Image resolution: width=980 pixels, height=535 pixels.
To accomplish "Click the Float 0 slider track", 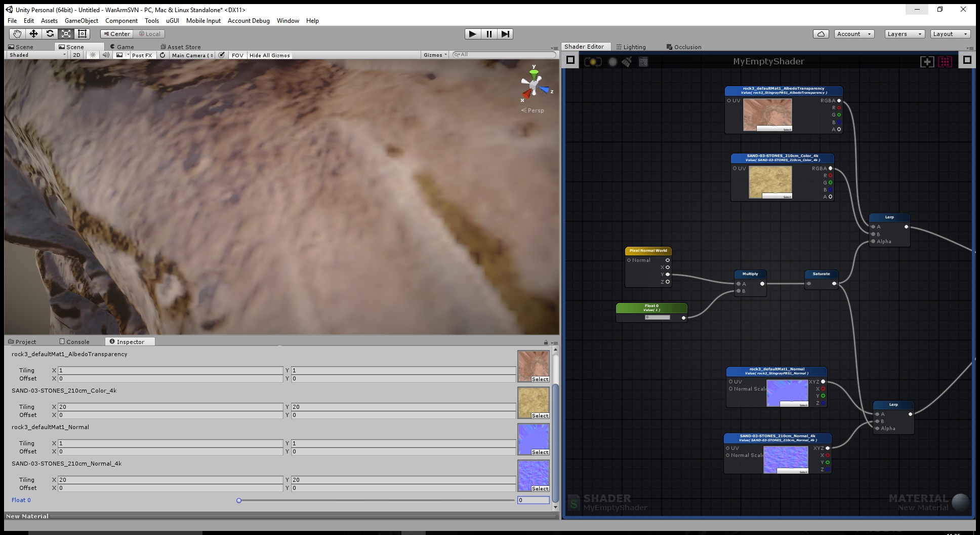I will point(376,501).
